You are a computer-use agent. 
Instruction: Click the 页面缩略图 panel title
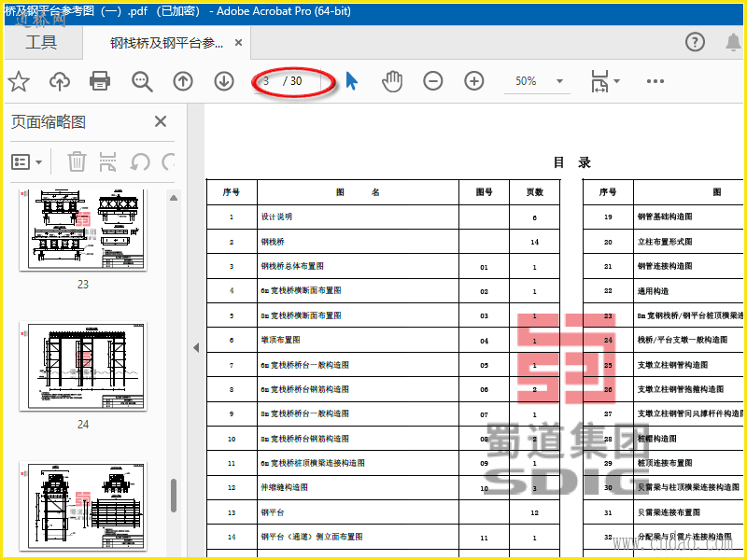click(x=49, y=122)
